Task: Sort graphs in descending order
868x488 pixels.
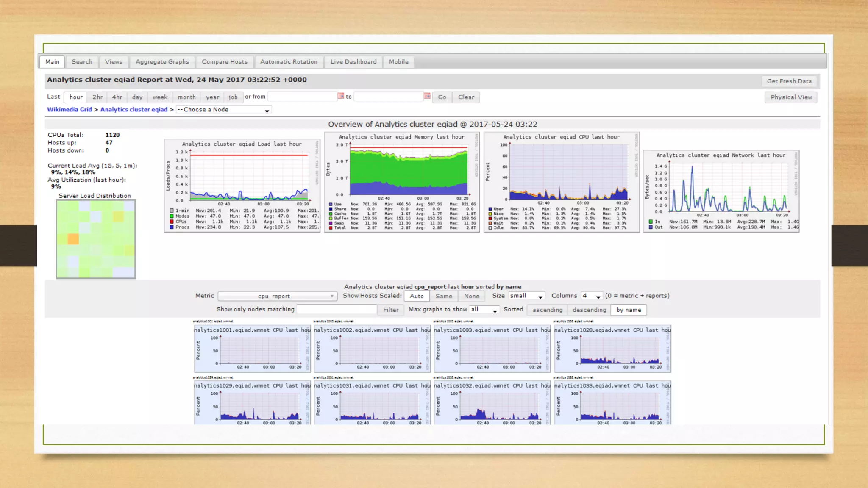Action: pos(589,310)
